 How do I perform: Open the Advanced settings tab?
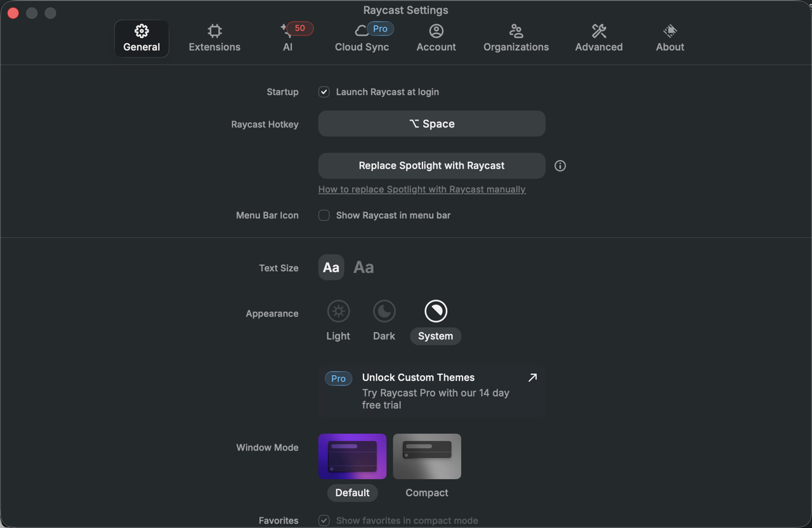click(x=599, y=39)
